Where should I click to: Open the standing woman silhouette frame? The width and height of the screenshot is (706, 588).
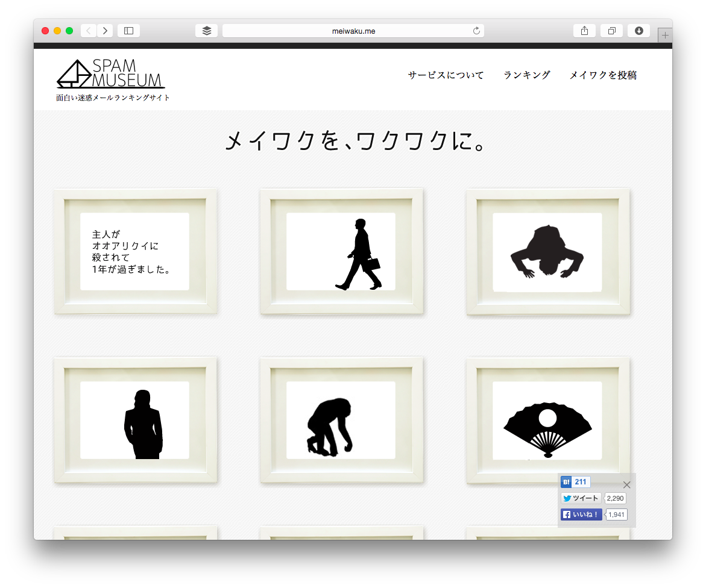pyautogui.click(x=136, y=420)
